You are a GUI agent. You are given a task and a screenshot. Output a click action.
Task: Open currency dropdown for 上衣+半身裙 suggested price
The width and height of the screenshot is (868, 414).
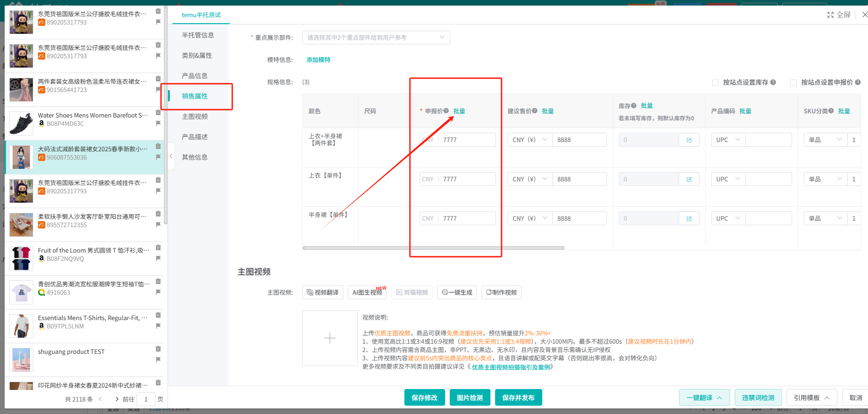point(530,140)
